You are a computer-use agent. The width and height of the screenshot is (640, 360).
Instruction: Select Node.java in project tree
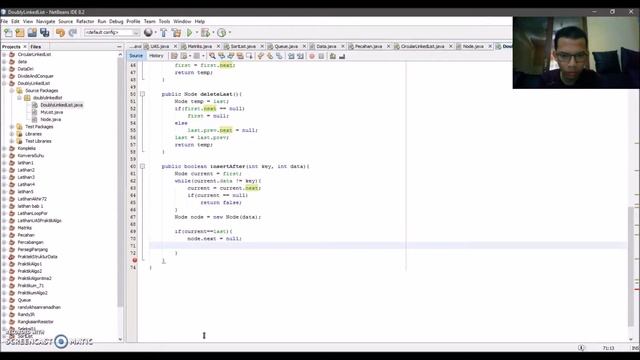coord(51,120)
